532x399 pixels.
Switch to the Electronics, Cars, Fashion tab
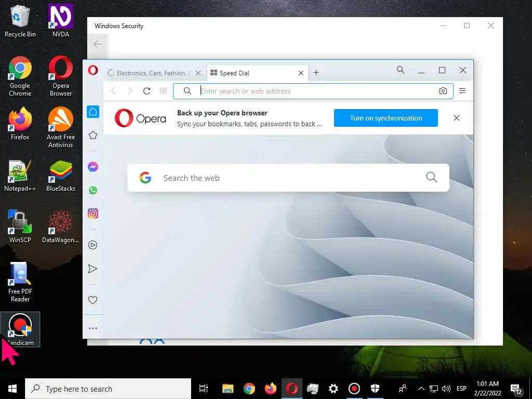click(150, 73)
